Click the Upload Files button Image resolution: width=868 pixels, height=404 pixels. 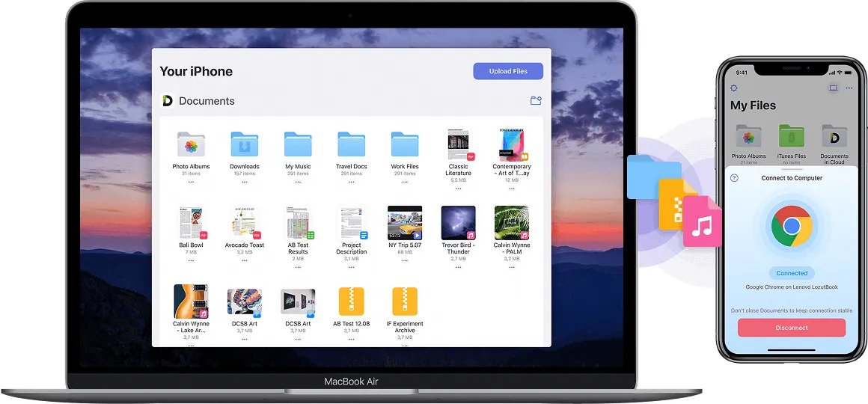pyautogui.click(x=507, y=71)
